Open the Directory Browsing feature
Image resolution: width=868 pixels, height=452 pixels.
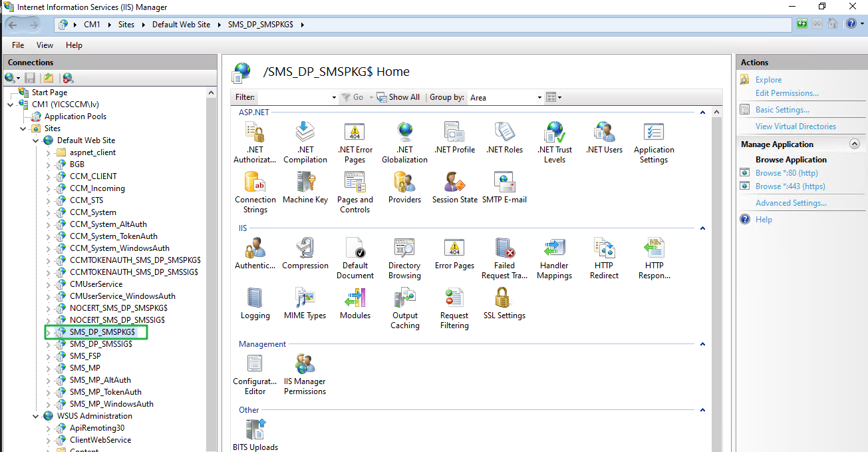click(x=404, y=258)
